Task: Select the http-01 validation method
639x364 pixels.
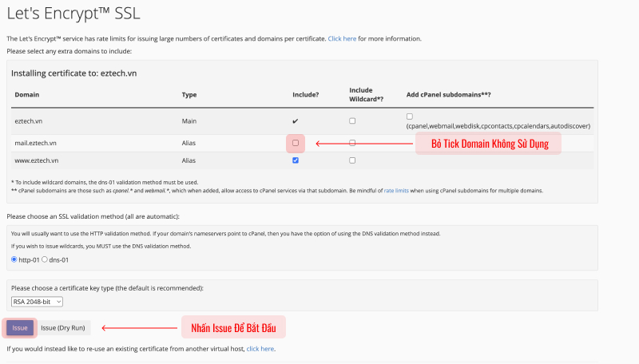Action: (14, 259)
